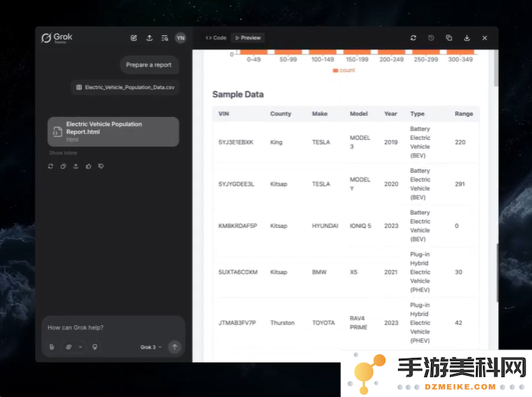This screenshot has width=532, height=397.
Task: Click the Model column header
Action: click(359, 113)
